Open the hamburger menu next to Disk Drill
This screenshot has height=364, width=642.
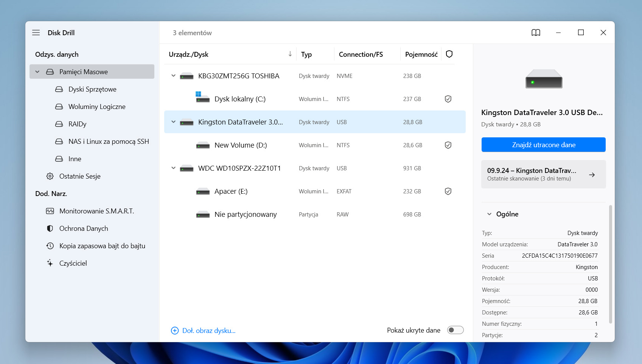[x=36, y=33]
